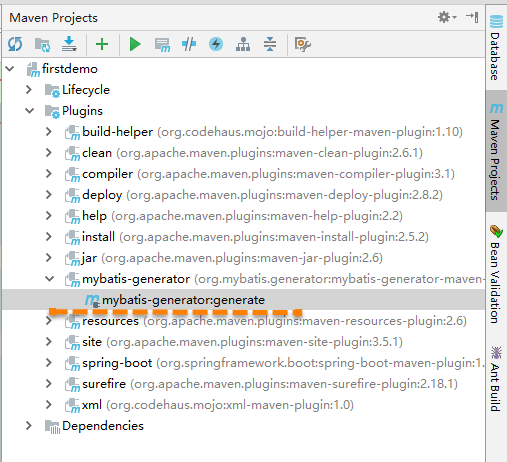Hide the Maven Projects panel

[x=472, y=17]
